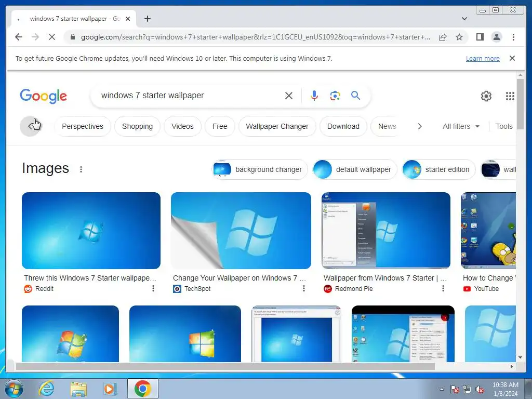Apply the Free filter chip
The image size is (532, 399).
click(220, 126)
